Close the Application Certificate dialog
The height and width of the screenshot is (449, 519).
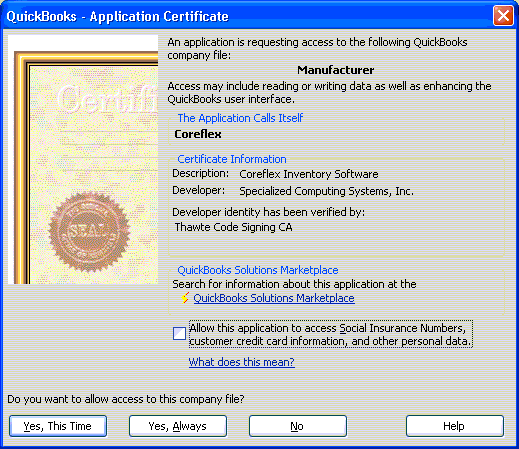503,16
